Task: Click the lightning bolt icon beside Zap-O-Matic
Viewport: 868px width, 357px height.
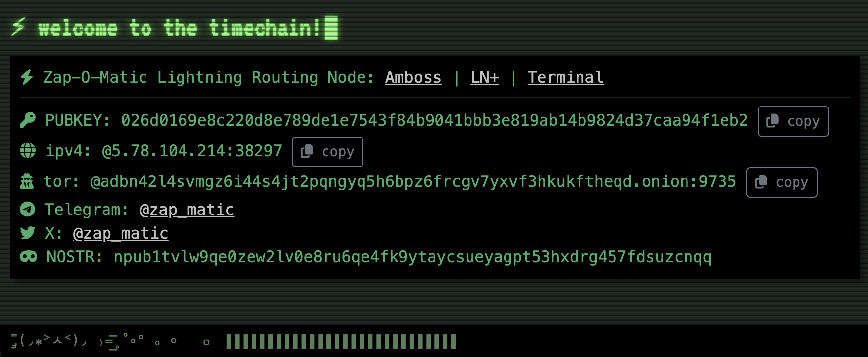Action: tap(27, 77)
